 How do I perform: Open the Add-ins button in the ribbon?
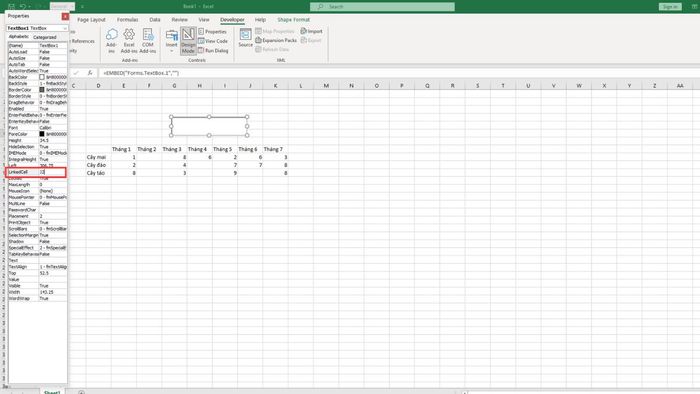tap(111, 41)
